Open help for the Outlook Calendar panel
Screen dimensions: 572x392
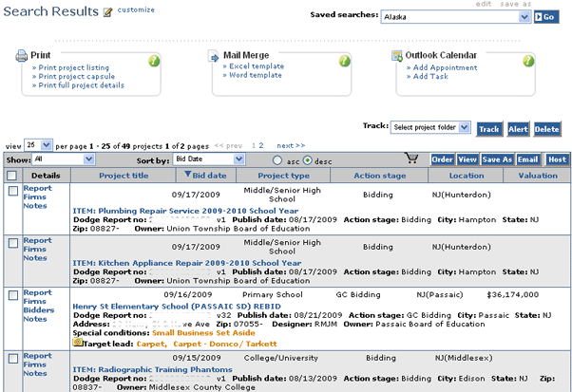click(528, 61)
